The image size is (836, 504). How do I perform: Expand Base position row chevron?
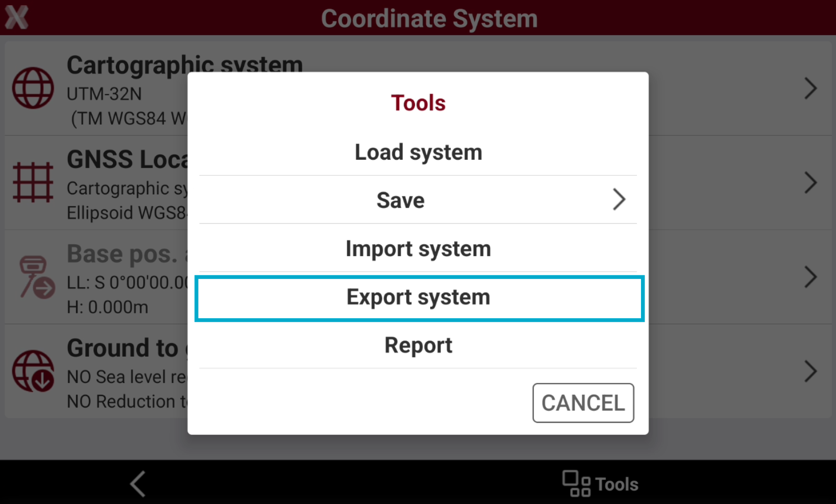[x=810, y=277]
